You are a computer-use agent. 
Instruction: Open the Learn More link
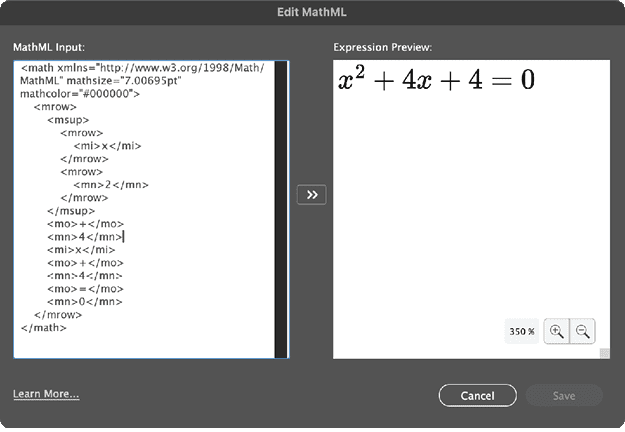pyautogui.click(x=46, y=394)
